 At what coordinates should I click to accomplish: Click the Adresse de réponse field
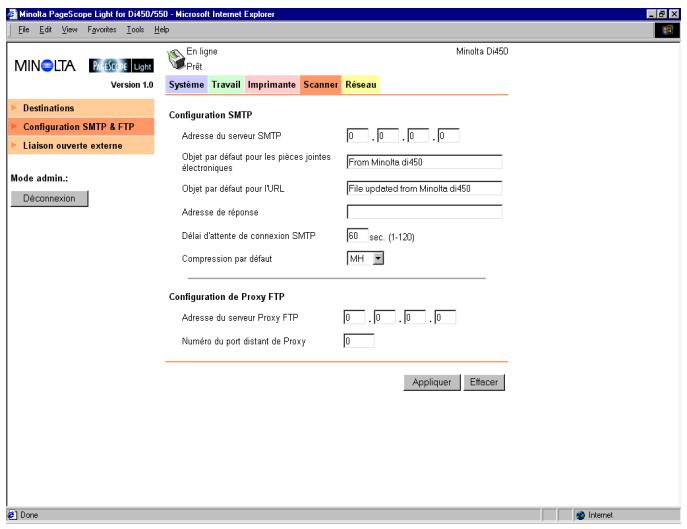coord(424,212)
